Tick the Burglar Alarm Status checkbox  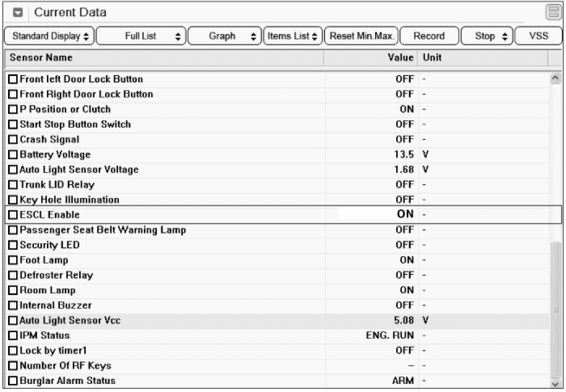coord(13,381)
